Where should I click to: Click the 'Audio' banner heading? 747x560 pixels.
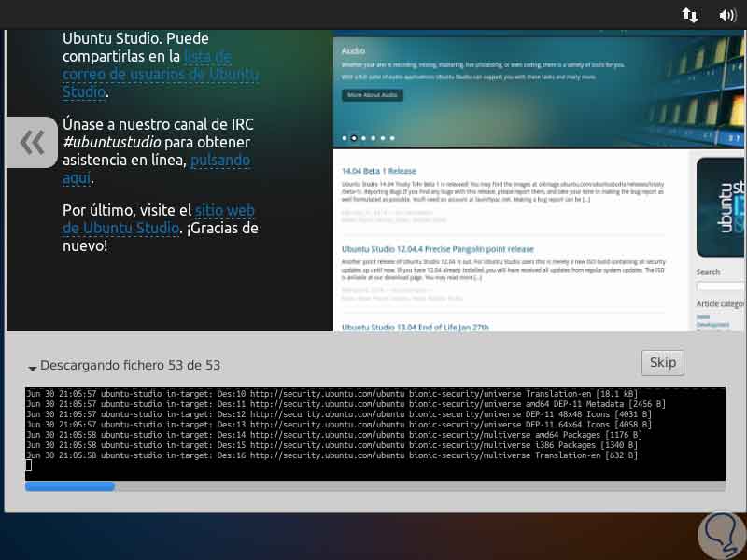(x=353, y=50)
